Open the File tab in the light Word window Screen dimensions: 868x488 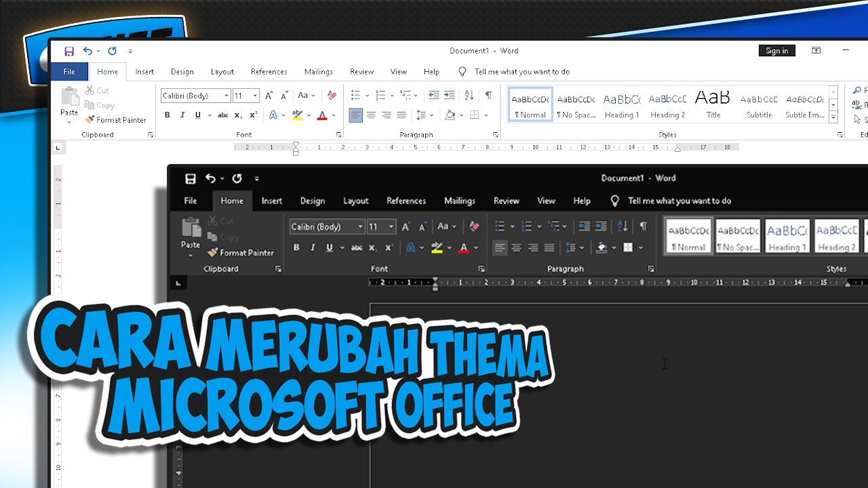coord(69,71)
